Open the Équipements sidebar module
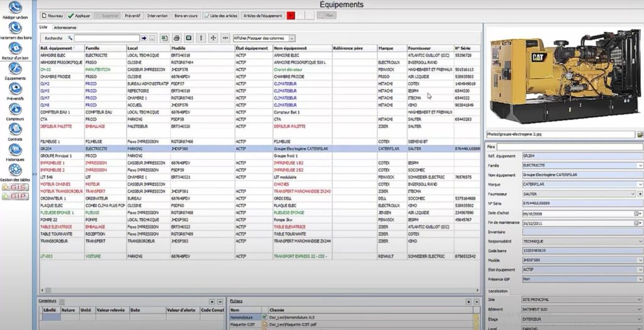 pos(15,68)
